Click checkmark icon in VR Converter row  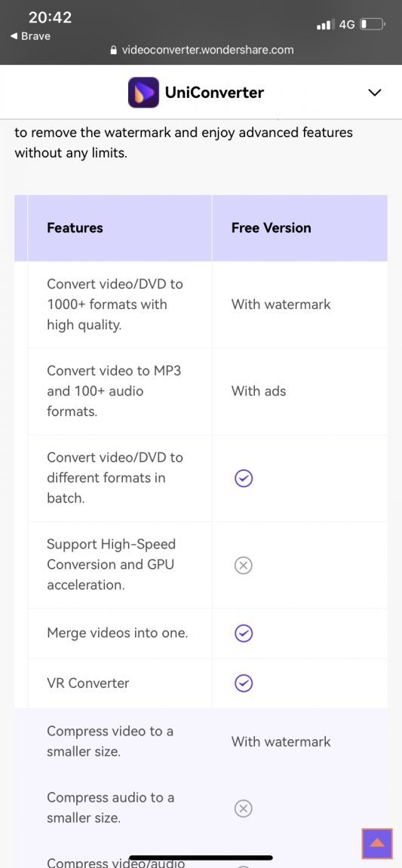point(244,683)
